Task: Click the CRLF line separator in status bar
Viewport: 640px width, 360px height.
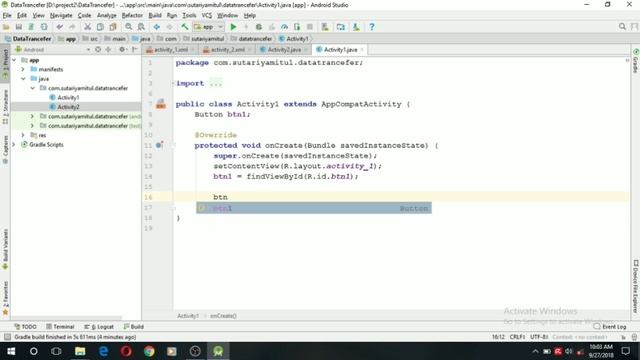Action: pyautogui.click(x=517, y=337)
